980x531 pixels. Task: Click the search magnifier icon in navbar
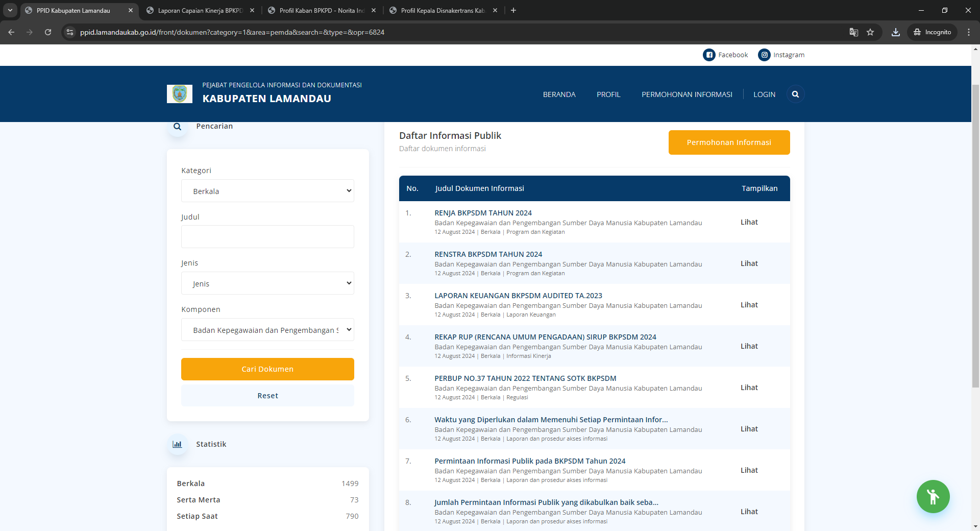point(795,94)
